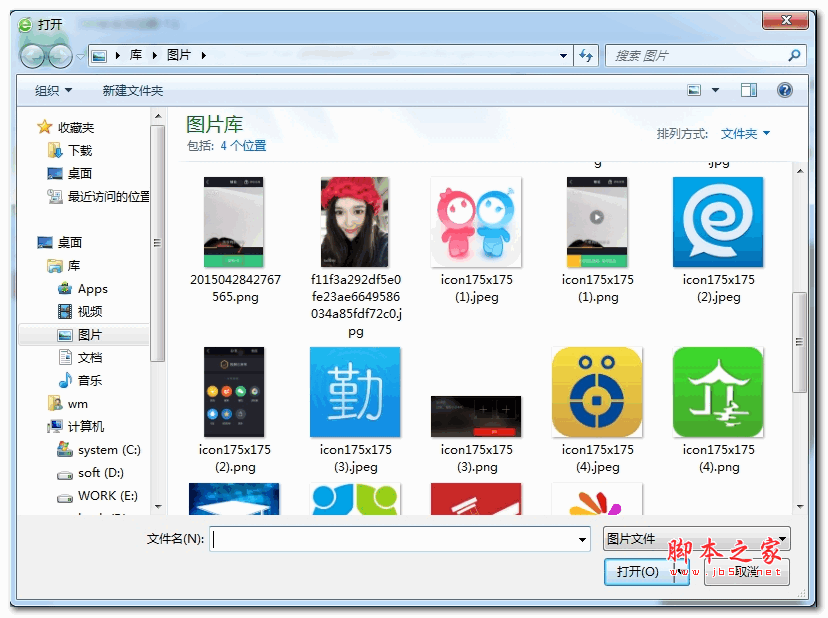This screenshot has height=618, width=828.
Task: Toggle the preview pane icon
Action: click(749, 90)
